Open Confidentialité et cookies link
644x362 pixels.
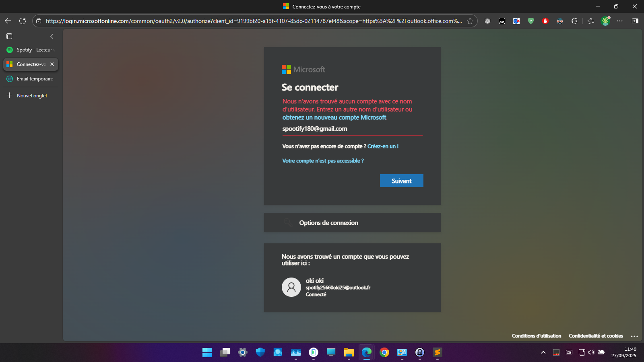pos(596,336)
